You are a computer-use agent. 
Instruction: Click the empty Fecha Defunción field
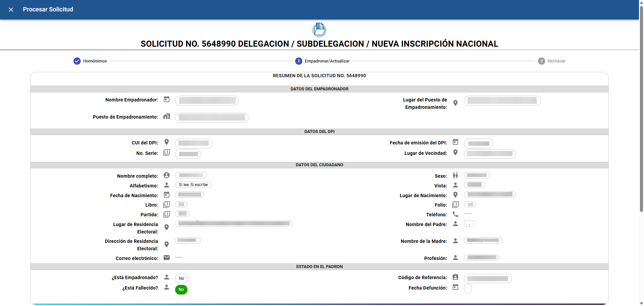coord(468,289)
